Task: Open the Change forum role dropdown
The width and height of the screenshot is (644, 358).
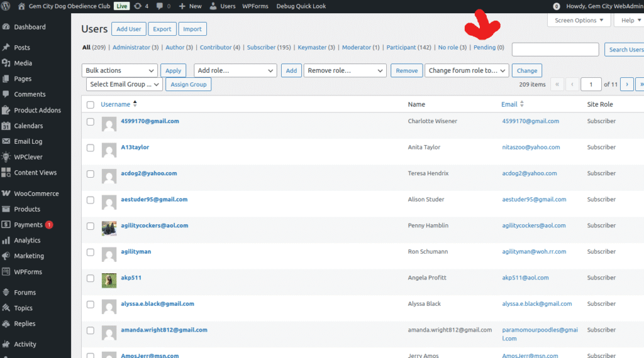Action: (x=467, y=71)
